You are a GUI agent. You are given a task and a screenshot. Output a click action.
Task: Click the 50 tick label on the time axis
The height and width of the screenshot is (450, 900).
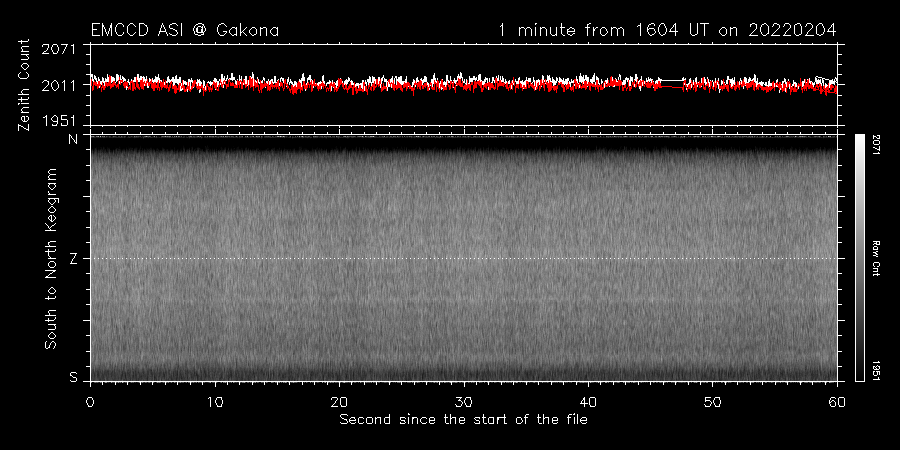point(712,402)
